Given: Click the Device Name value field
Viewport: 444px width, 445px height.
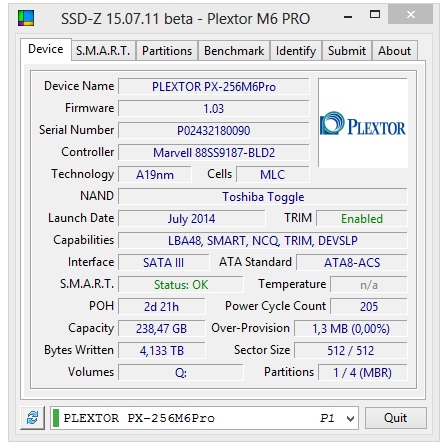Looking at the screenshot, I should click(x=214, y=87).
